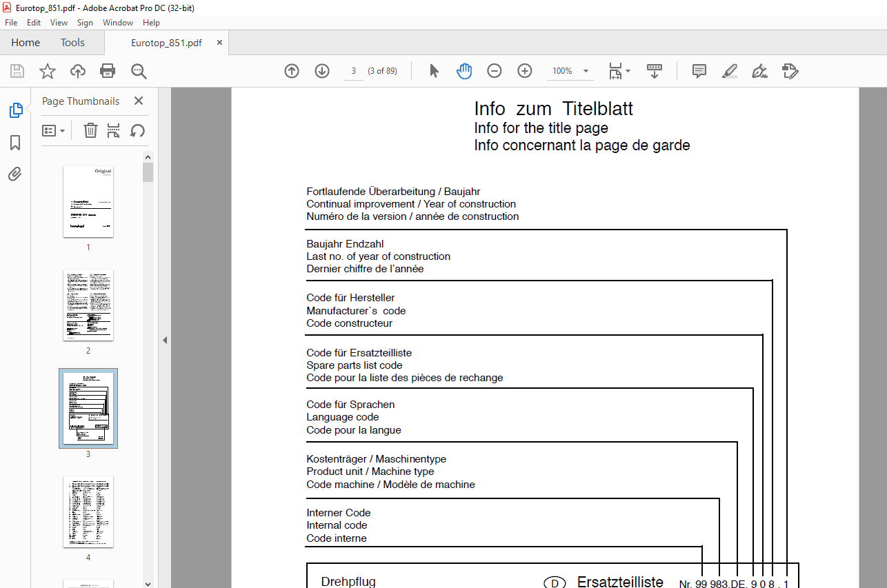This screenshot has height=588, width=887.
Task: Open Page Thumbnails sidebar icon
Action: point(15,110)
